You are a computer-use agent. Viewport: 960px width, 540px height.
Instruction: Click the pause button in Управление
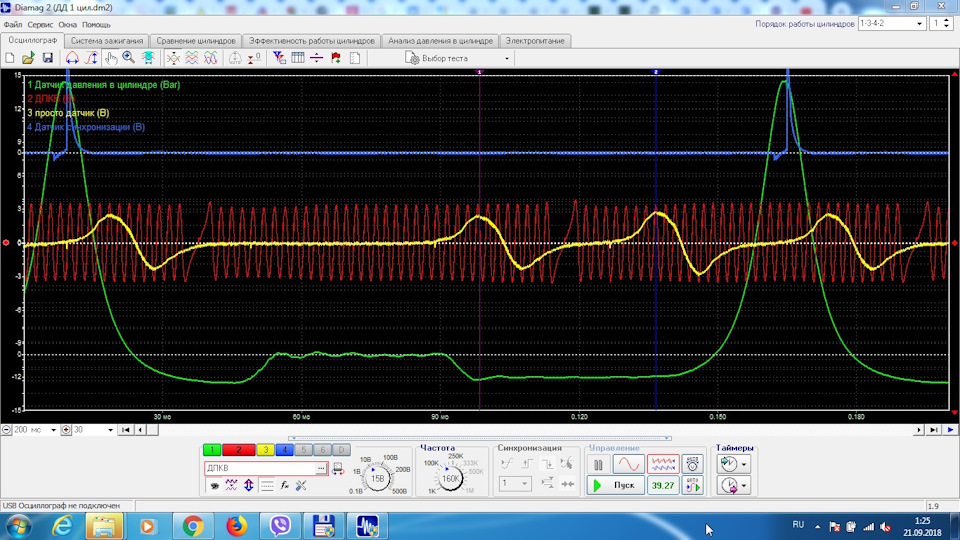(x=598, y=465)
